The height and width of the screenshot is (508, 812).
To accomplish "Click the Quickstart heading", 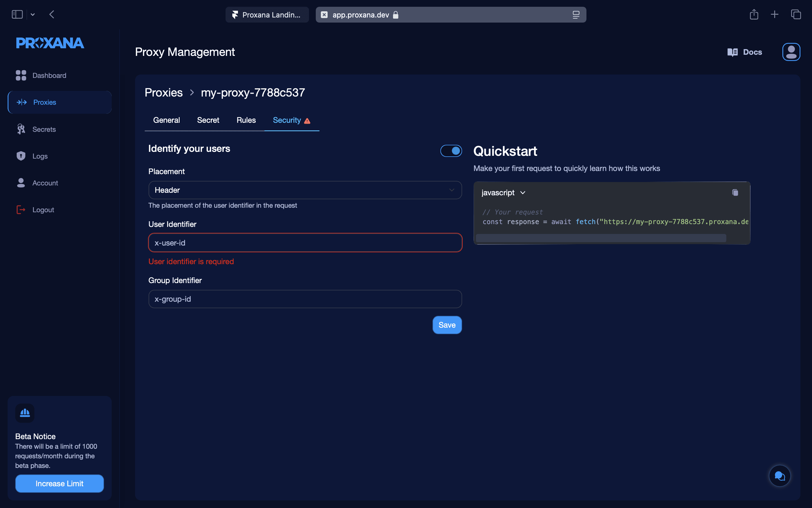I will (x=505, y=151).
